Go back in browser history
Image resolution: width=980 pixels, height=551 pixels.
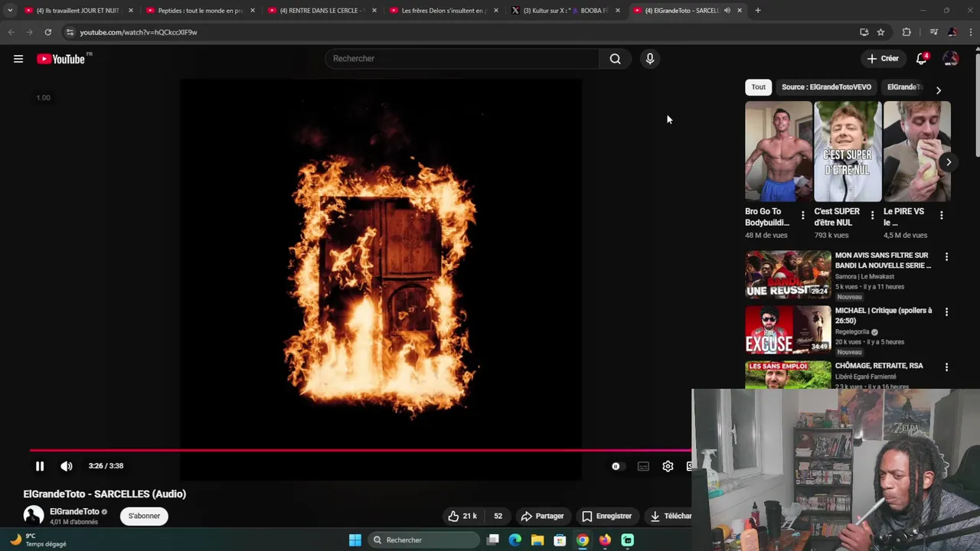click(x=11, y=32)
